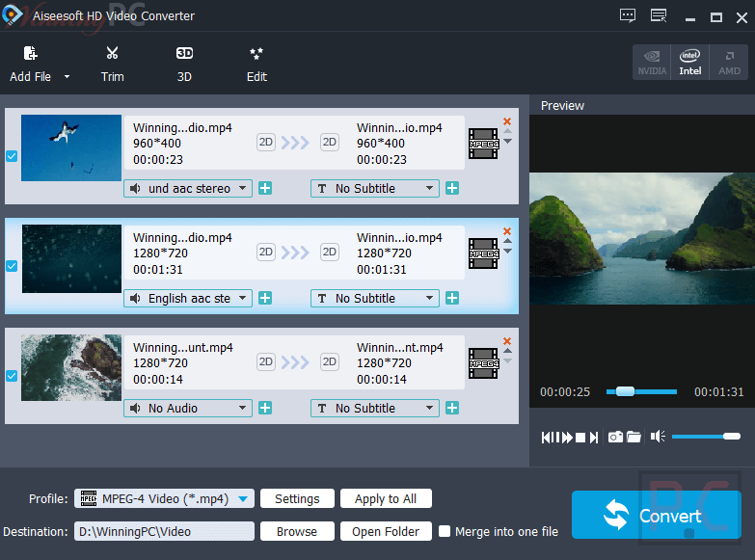This screenshot has width=755, height=560.
Task: Open the snapshot folder
Action: pyautogui.click(x=634, y=437)
